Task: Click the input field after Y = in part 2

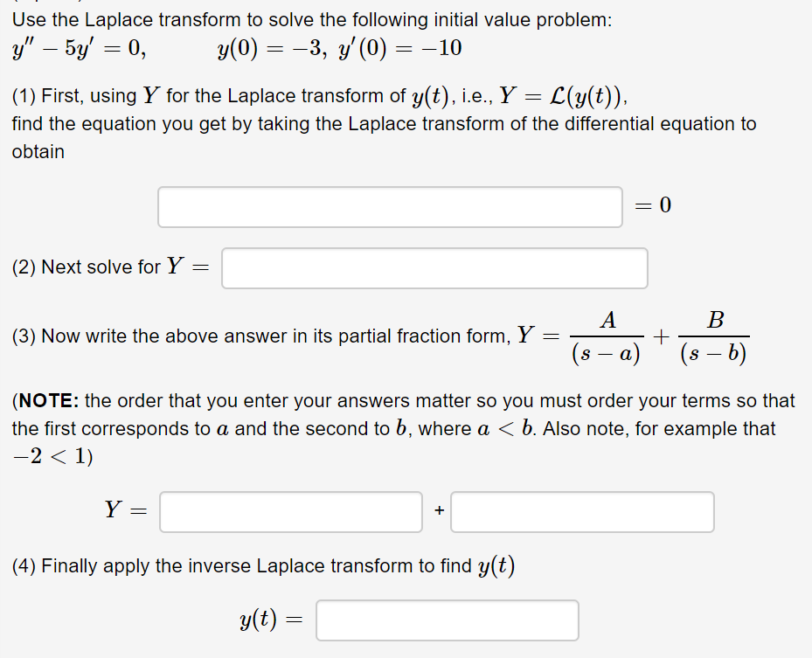Action: (x=434, y=267)
